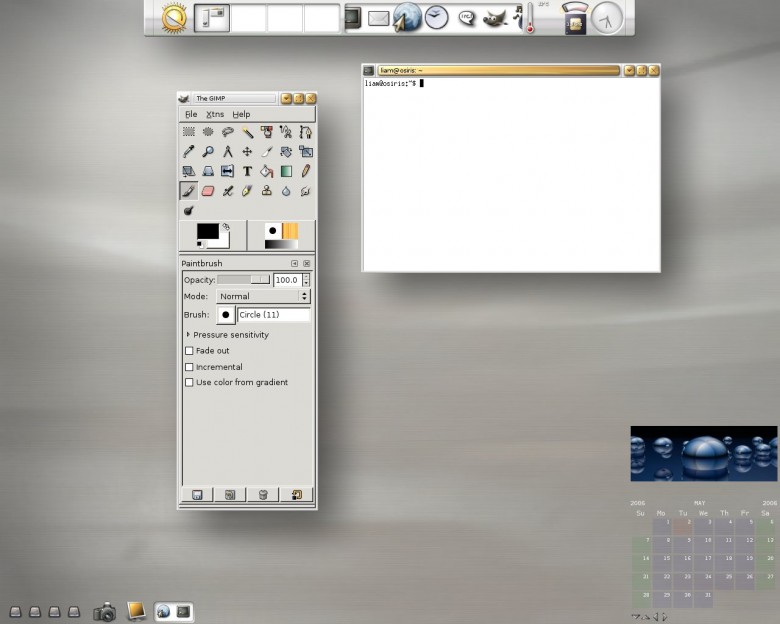Select the Move tool
The height and width of the screenshot is (624, 780).
pos(247,151)
